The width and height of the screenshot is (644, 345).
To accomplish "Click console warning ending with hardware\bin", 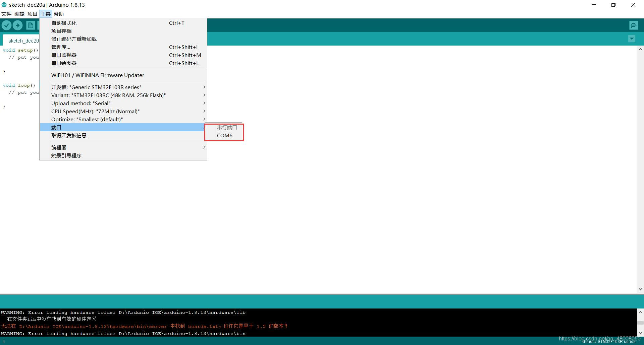I will tap(123, 334).
